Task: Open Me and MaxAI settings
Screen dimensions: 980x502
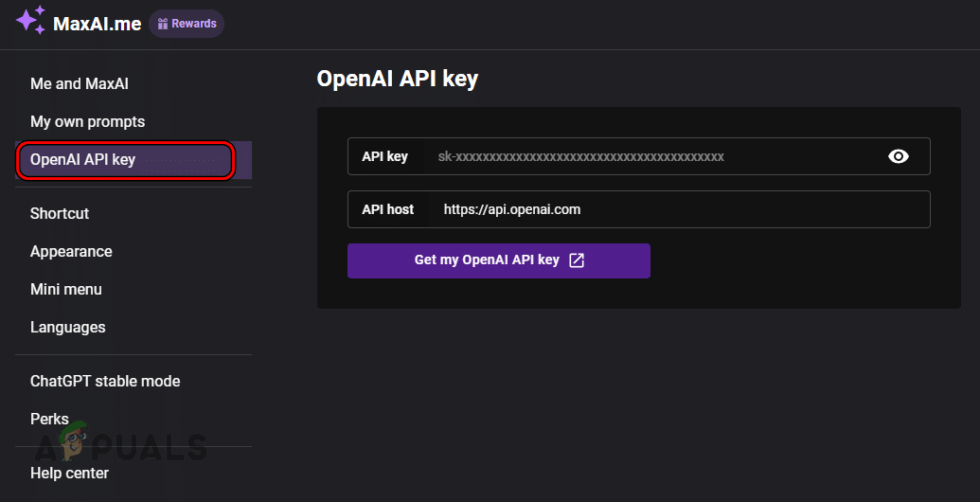Action: (80, 83)
